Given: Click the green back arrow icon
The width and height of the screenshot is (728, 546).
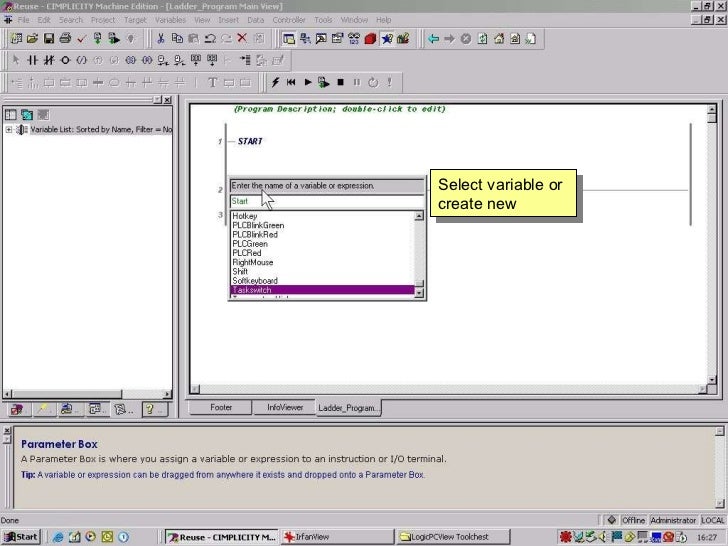Looking at the screenshot, I should point(433,39).
